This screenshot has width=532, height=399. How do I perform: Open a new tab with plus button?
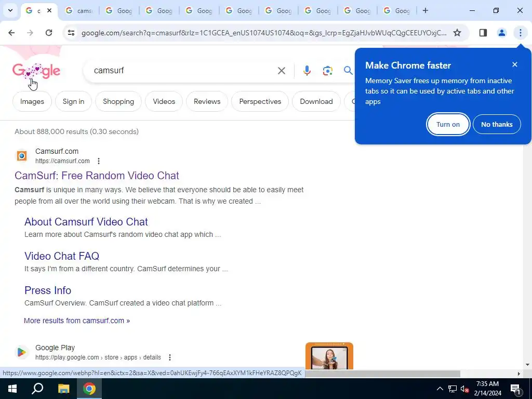pos(425,10)
